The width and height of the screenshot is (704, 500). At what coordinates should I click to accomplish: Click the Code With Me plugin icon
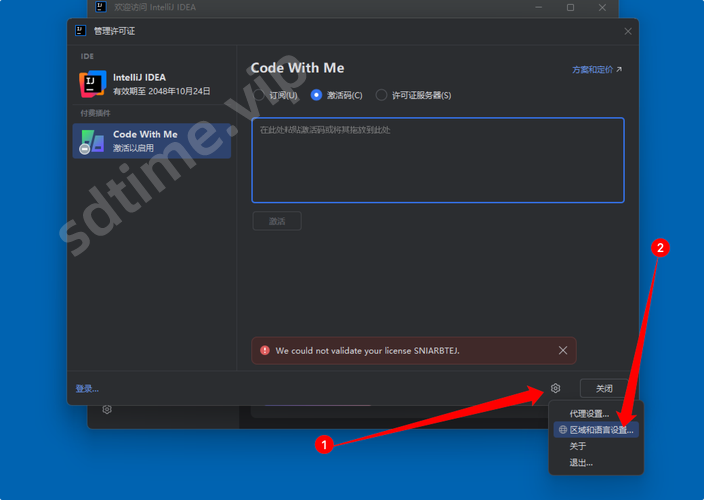(x=92, y=141)
